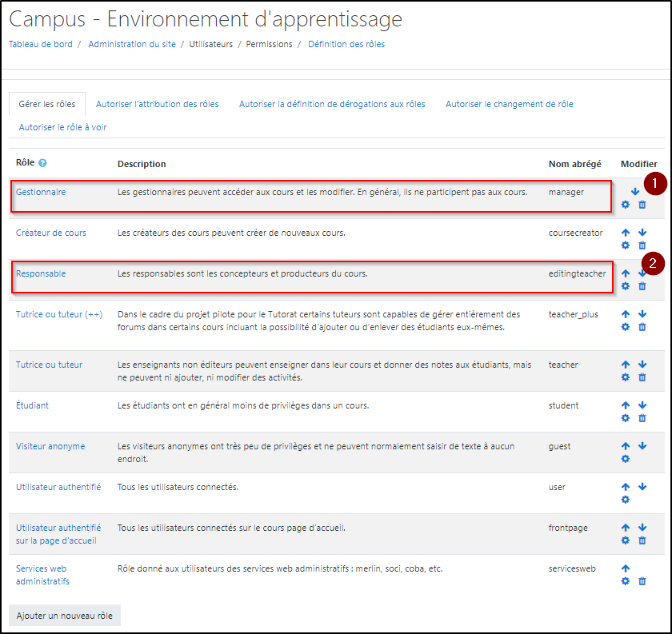Move the Gestionnaire role down
672x634 pixels.
coord(634,192)
